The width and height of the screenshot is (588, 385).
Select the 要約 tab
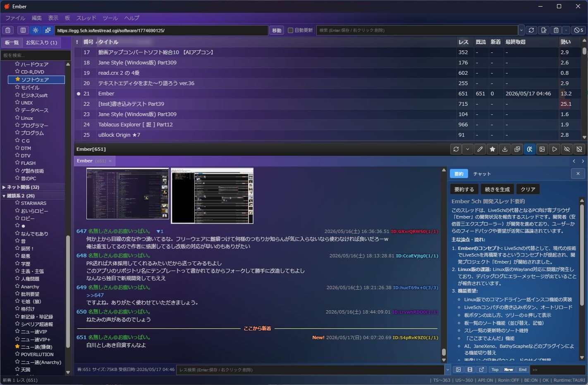[x=459, y=174]
